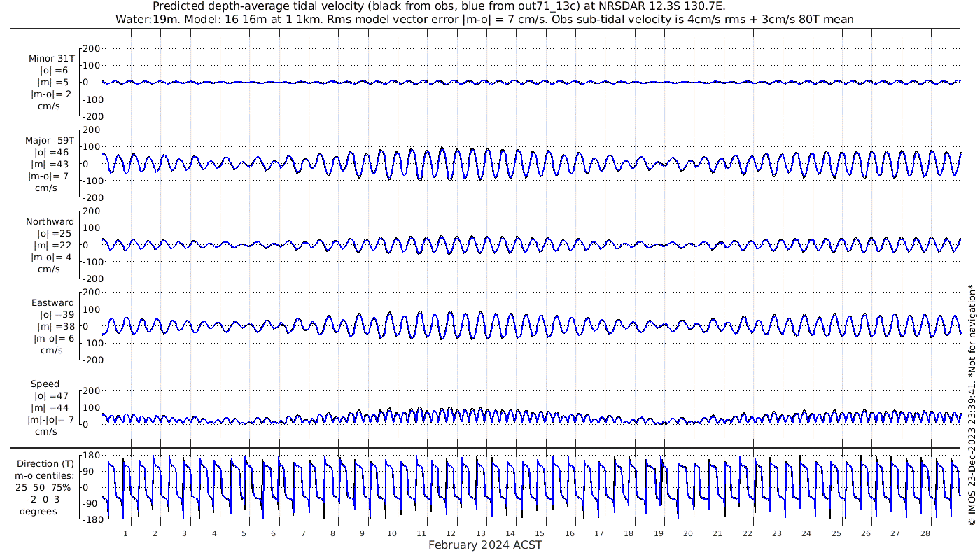Click the '100' y-axis label of Speed panel

[x=92, y=407]
